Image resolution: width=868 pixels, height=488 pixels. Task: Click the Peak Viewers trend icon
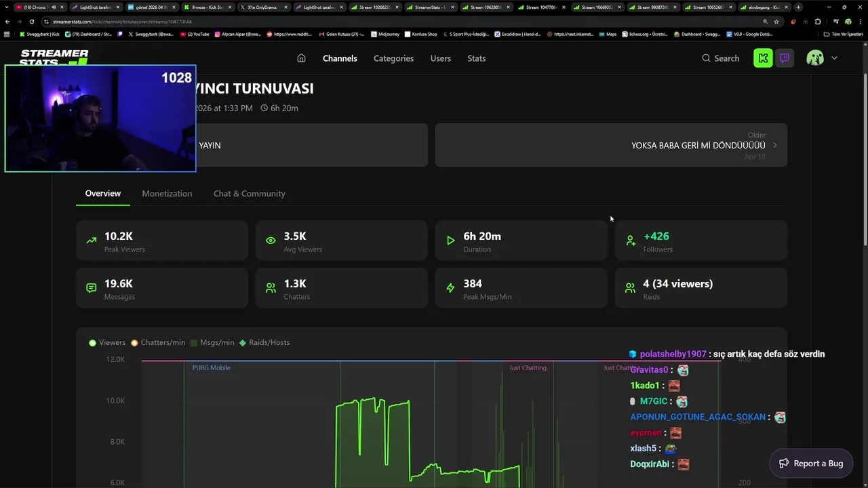pyautogui.click(x=92, y=241)
